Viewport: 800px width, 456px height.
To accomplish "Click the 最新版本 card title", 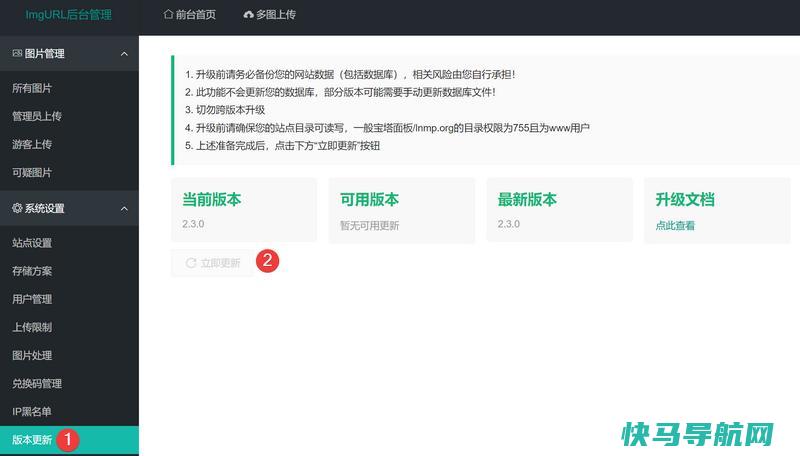I will (527, 199).
